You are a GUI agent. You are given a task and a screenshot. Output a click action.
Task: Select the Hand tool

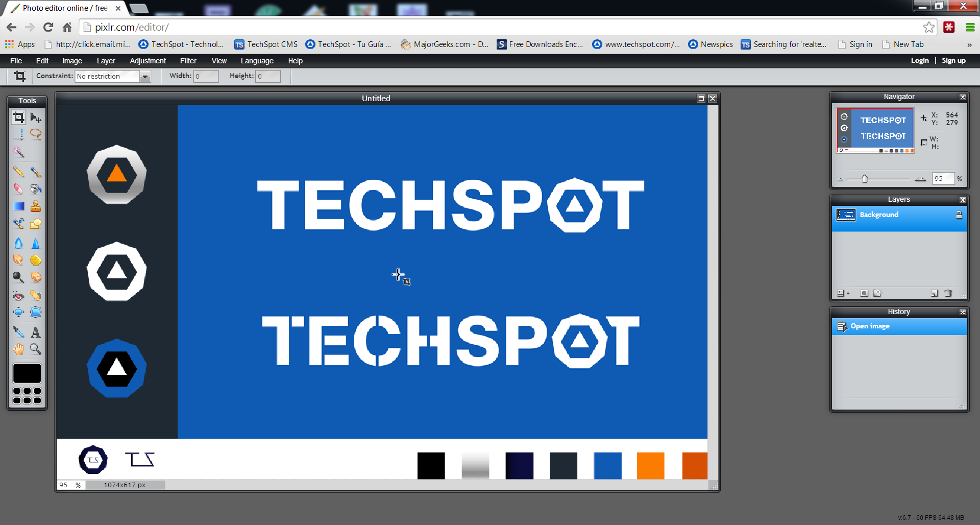click(x=18, y=349)
